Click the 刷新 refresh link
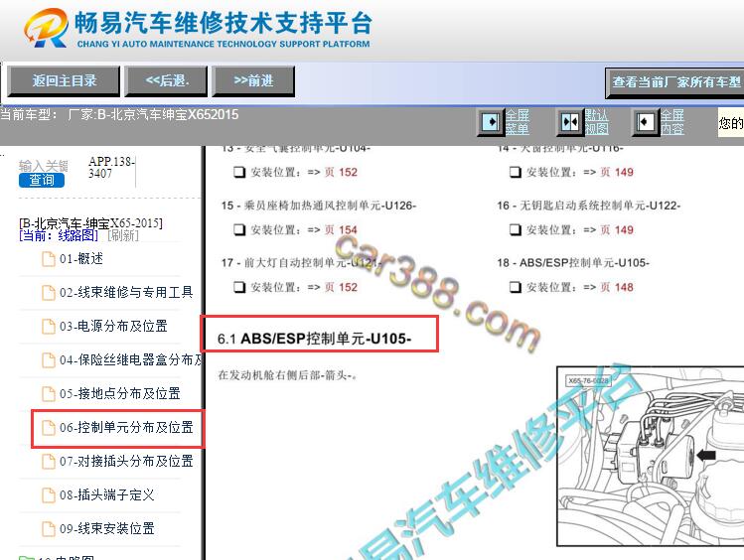Screen dimensions: 744x560 123,235
